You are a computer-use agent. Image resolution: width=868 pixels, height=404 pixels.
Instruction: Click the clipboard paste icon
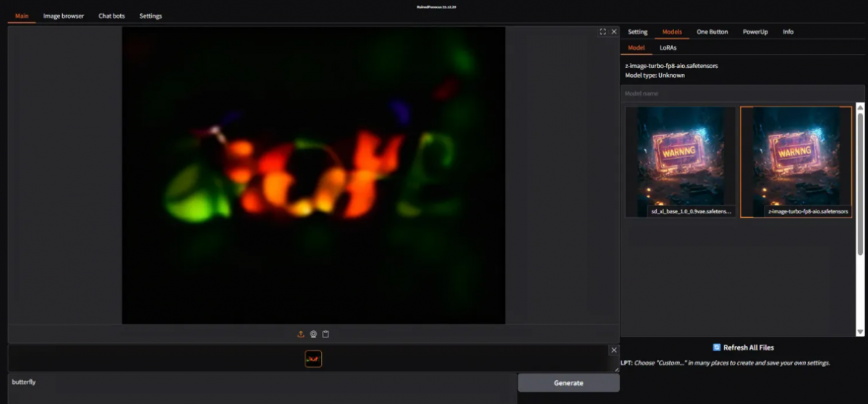pyautogui.click(x=325, y=334)
